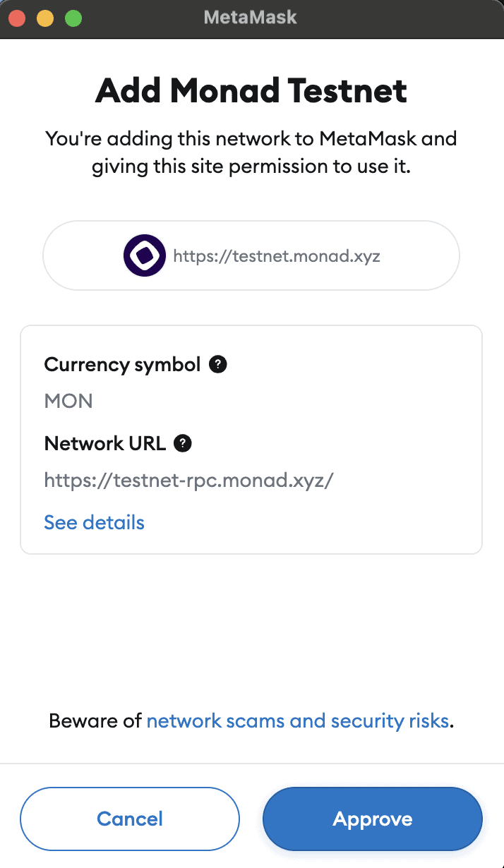504x868 pixels.
Task: Click the MetaMask window title
Action: coord(251,17)
